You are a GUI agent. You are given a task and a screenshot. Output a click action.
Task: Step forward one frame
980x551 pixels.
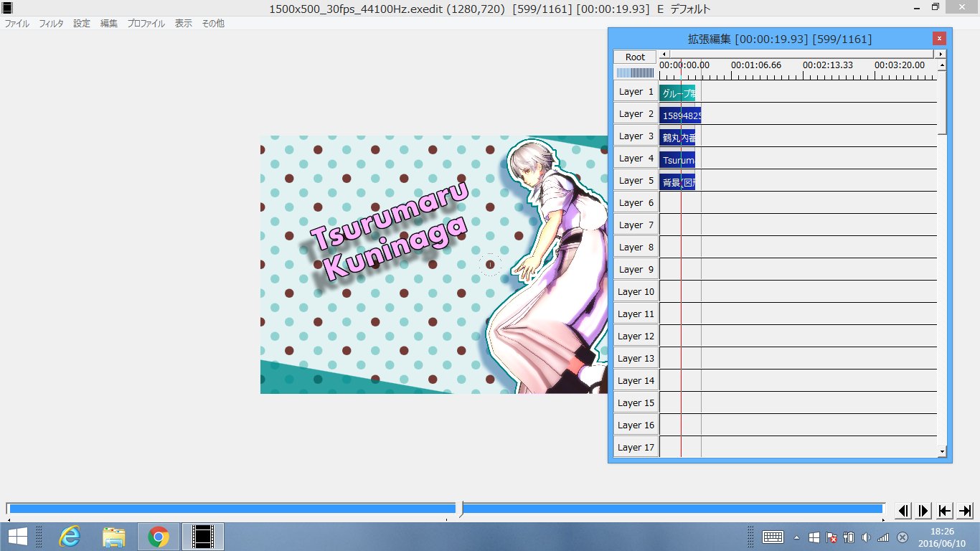tap(924, 510)
